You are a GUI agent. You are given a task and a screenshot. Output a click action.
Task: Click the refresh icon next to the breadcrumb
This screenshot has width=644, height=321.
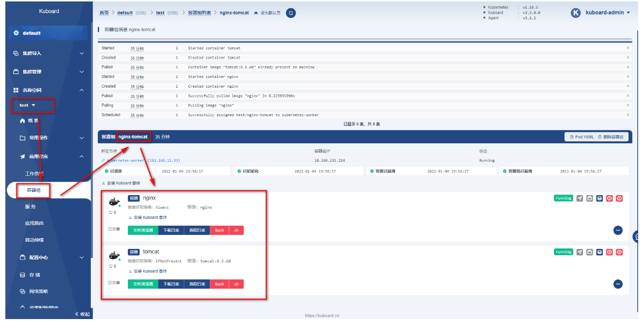[x=291, y=13]
